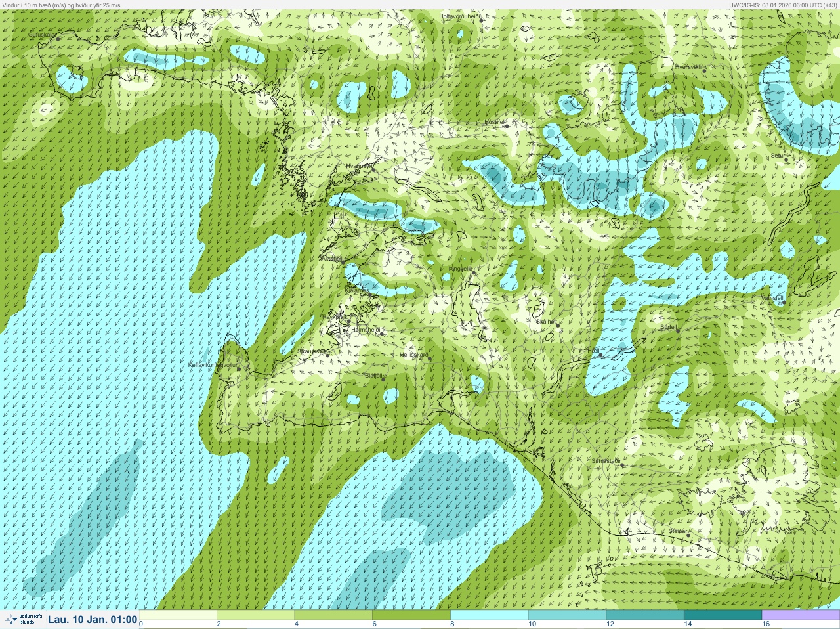Screen dimensions: 840x629
Task: Click the Búrfell station label
Action: [x=668, y=326]
